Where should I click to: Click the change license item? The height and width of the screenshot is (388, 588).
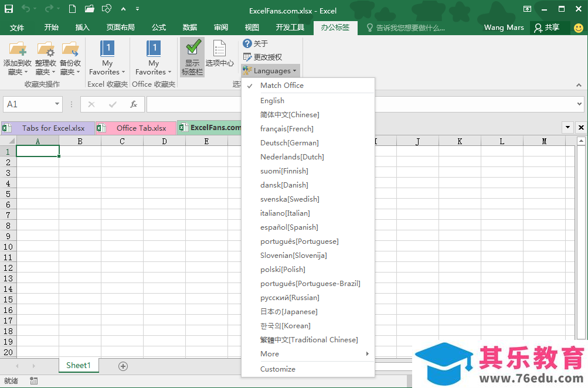coord(262,57)
